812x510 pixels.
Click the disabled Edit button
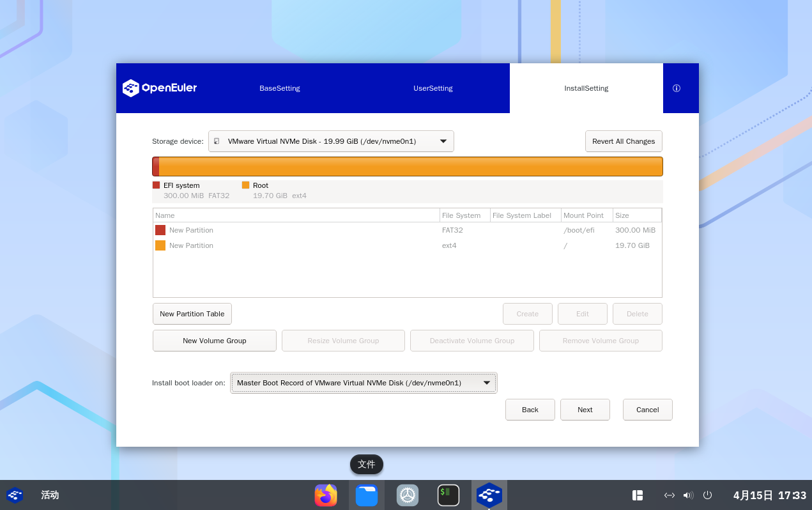583,314
